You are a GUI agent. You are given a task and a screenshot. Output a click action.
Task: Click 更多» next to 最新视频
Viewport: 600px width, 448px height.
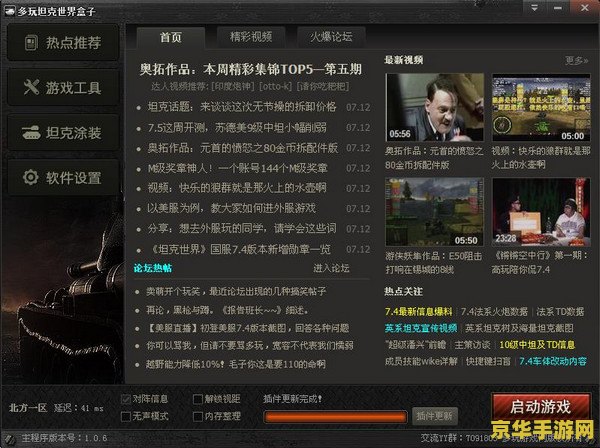(576, 60)
